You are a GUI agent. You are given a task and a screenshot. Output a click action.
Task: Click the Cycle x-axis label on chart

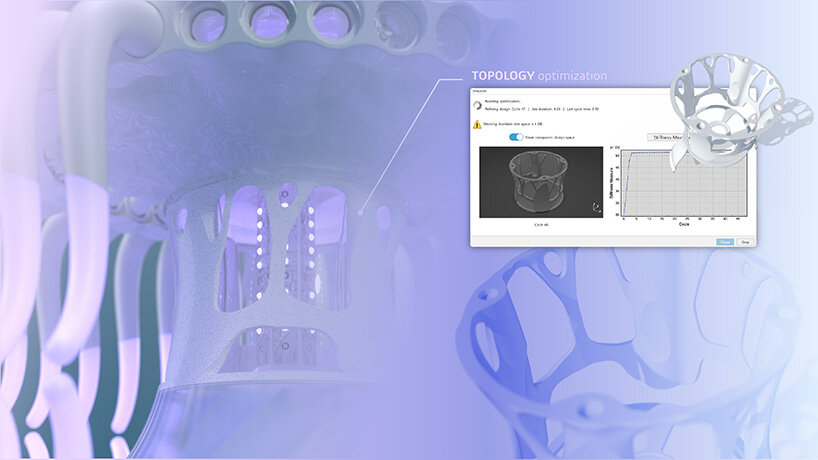[681, 224]
